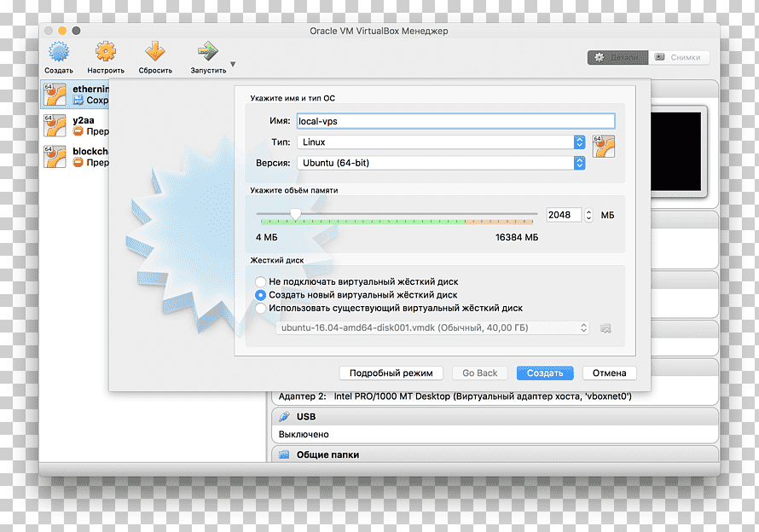Switch to the Снимки tab

679,57
